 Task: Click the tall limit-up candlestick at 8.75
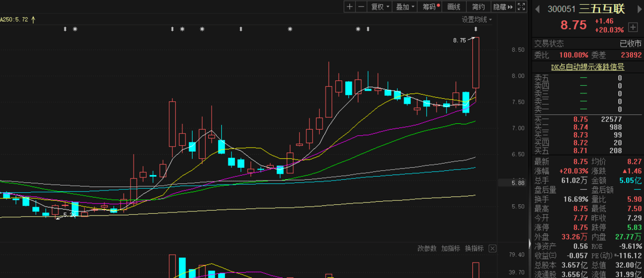(476, 63)
